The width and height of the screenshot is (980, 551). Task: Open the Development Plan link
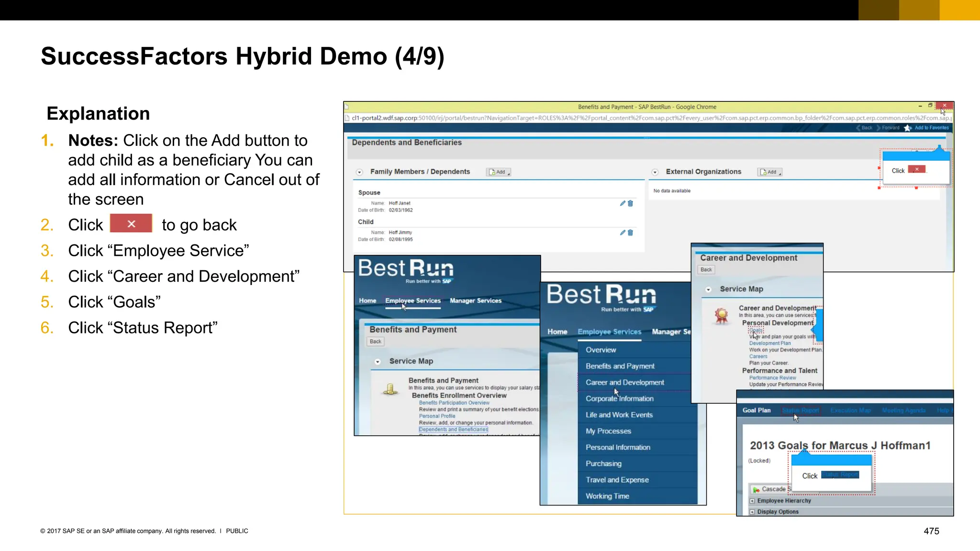click(770, 343)
